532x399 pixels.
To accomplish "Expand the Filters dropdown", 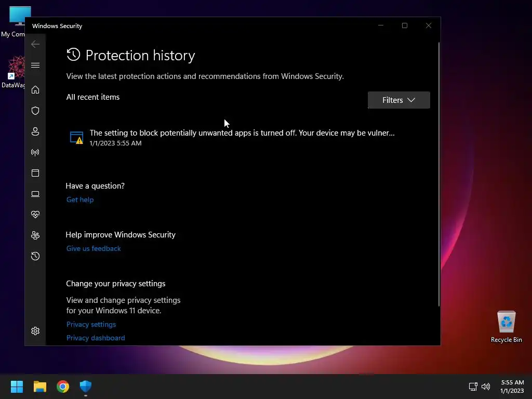I will (398, 100).
